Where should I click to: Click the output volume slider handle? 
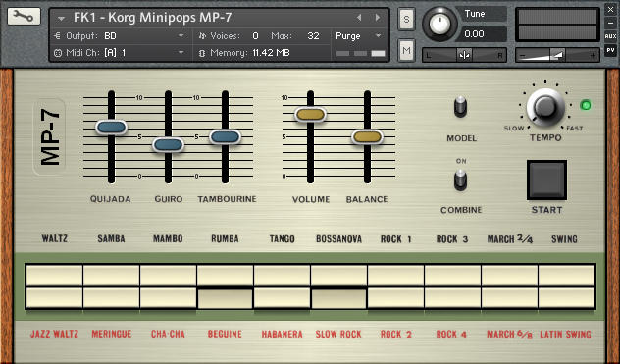click(x=558, y=55)
